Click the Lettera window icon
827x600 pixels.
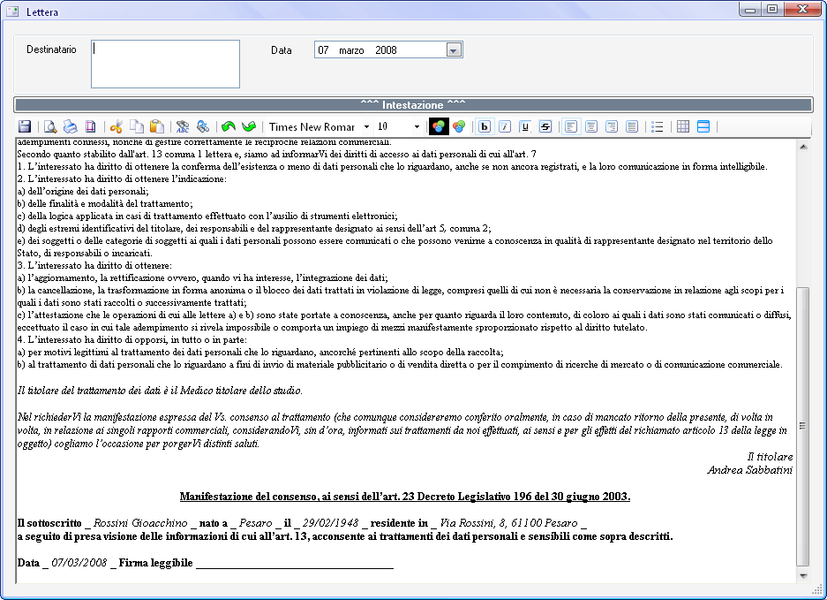pyautogui.click(x=13, y=11)
